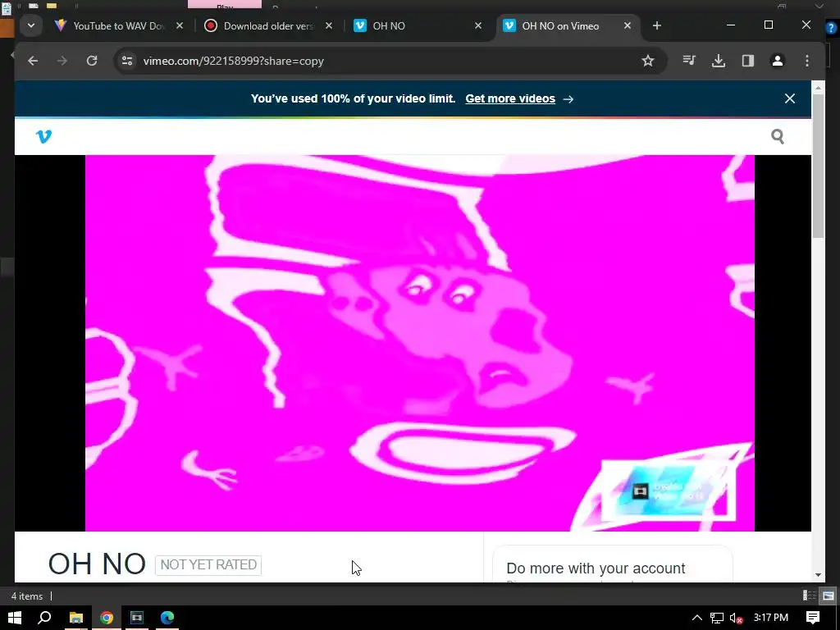Open Chrome three-dot menu
Screen dimensions: 840x630
(x=807, y=61)
